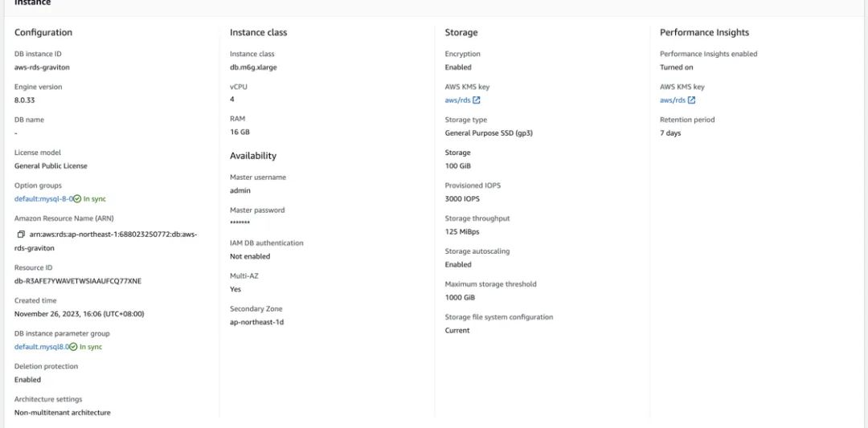Click the Availability section heading
The height and width of the screenshot is (428, 868).
pos(252,156)
